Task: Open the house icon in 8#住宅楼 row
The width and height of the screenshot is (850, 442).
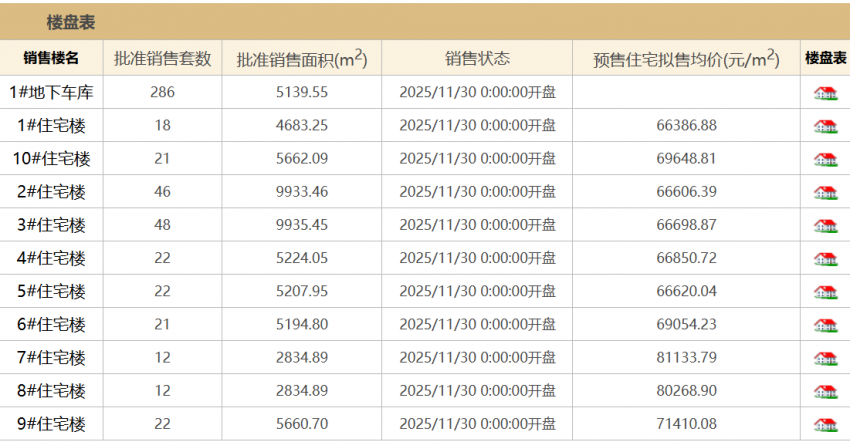Action: click(825, 390)
